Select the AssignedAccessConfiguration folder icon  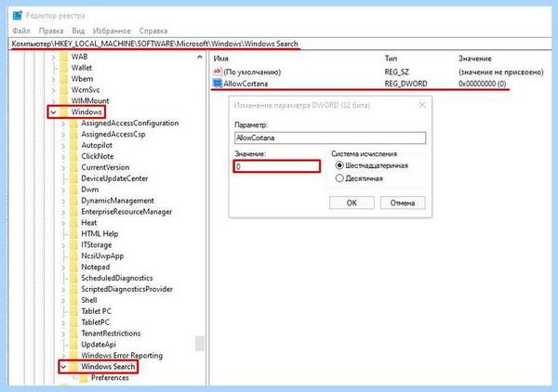[73, 123]
